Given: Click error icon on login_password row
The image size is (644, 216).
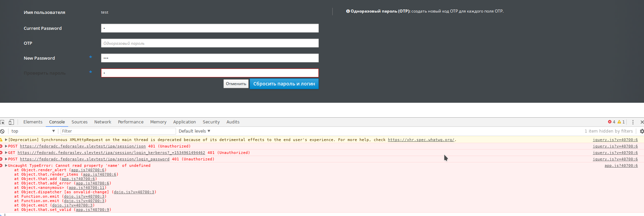Looking at the screenshot, I should click(1, 159).
